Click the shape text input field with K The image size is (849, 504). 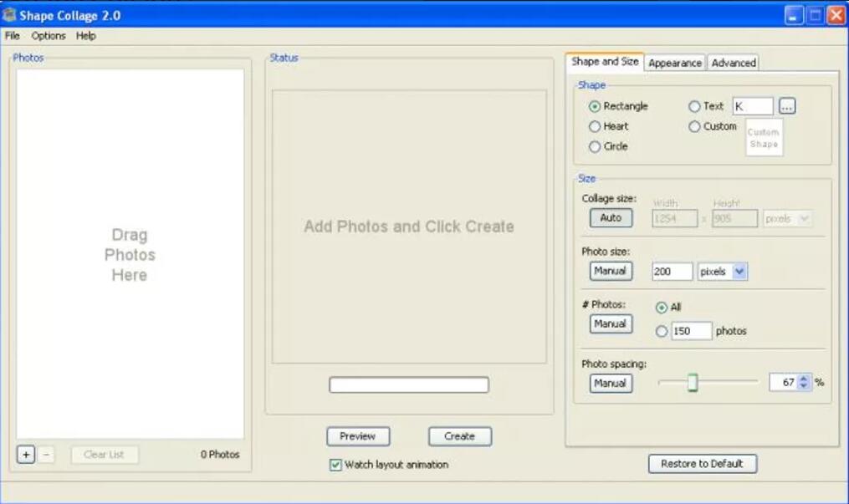[753, 106]
